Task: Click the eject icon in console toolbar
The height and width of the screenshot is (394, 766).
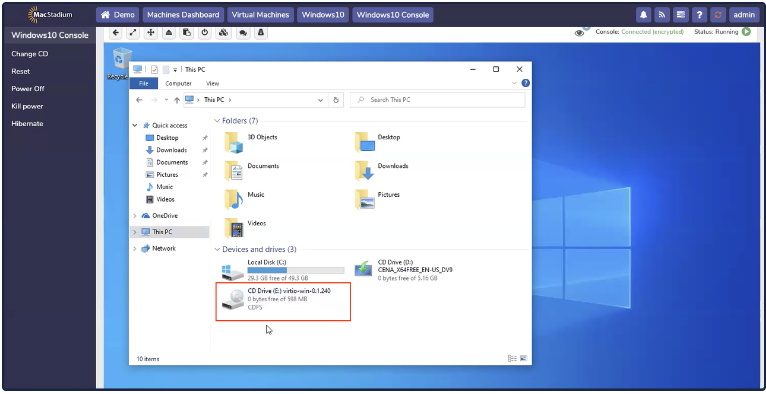Action: tap(169, 33)
